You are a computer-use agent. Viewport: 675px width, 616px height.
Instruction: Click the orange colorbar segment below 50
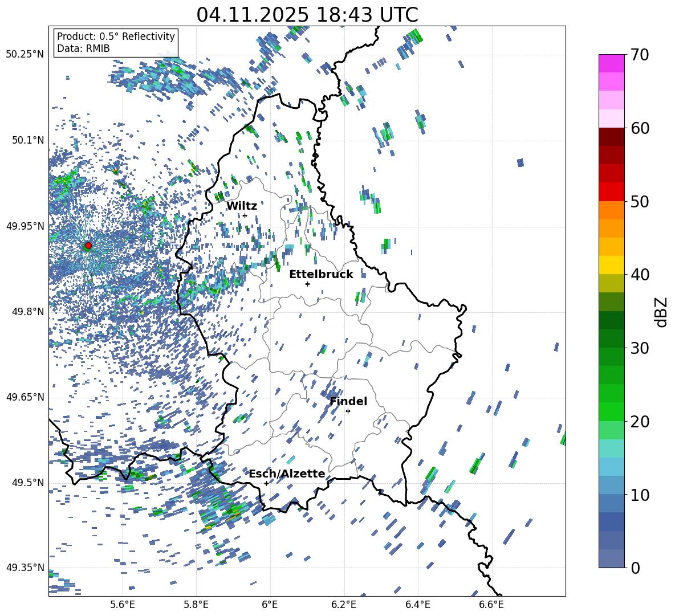tap(611, 210)
